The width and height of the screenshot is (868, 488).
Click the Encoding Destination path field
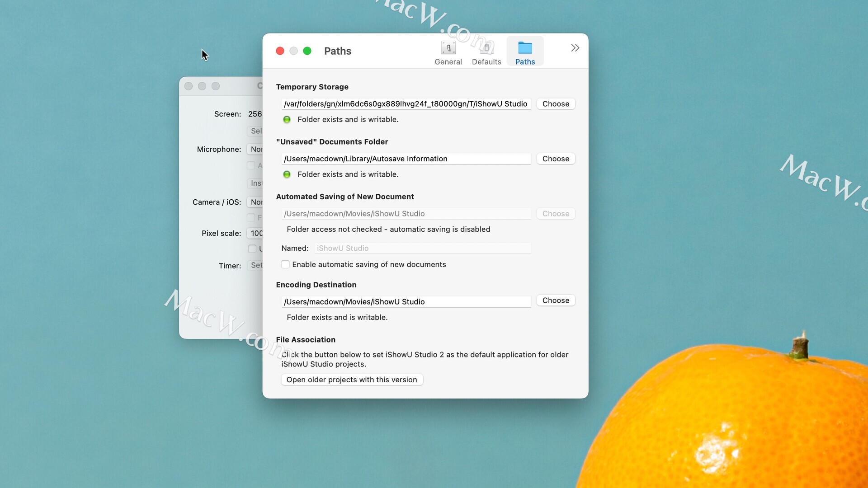tap(406, 301)
